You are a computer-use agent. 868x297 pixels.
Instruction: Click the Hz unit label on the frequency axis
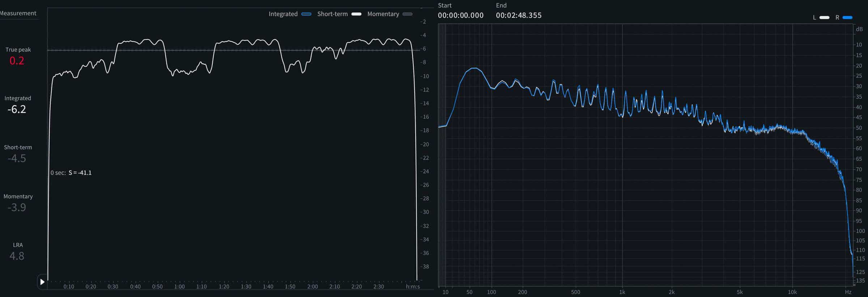[848, 292]
